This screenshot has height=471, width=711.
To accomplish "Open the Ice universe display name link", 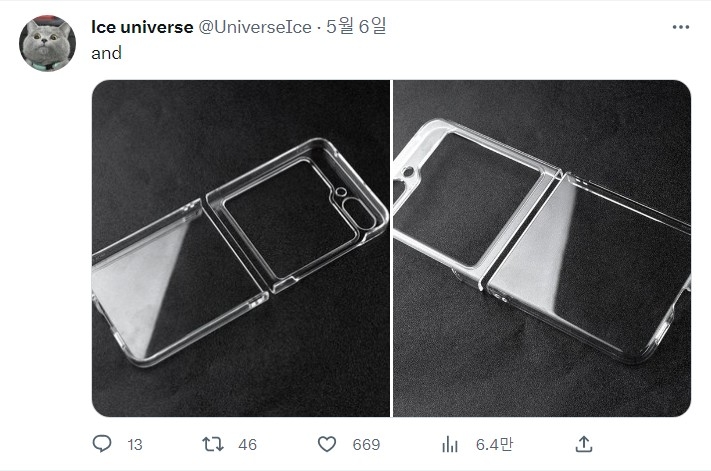I will (142, 27).
